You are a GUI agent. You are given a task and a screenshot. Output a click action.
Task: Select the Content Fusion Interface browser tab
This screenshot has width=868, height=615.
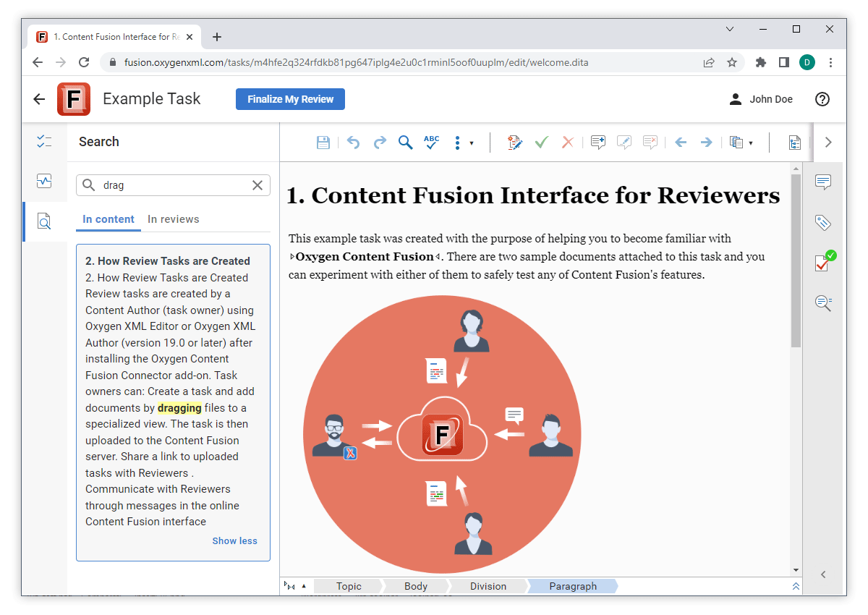pos(114,37)
